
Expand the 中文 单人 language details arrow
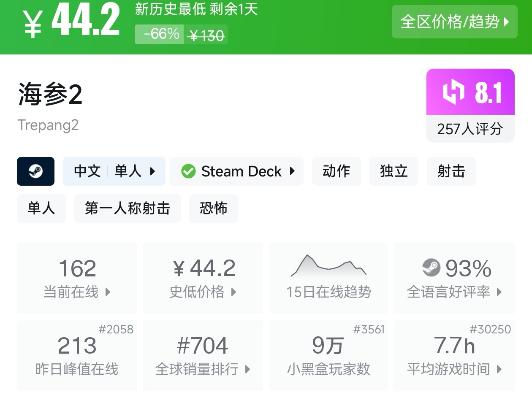[152, 171]
